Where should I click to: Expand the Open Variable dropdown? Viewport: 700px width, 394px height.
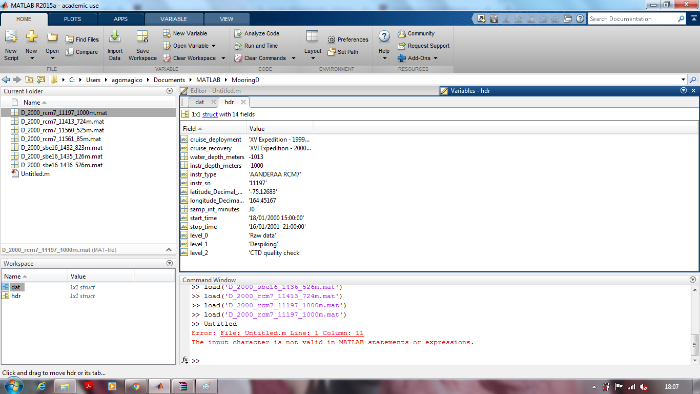point(213,46)
